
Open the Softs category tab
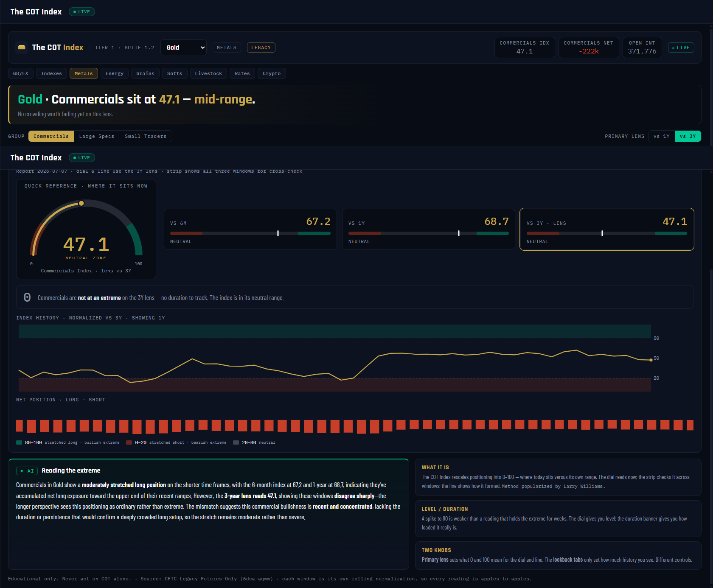click(174, 73)
